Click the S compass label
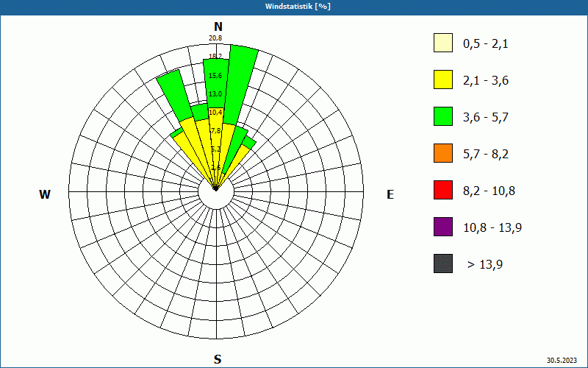The image size is (588, 368). 218,360
